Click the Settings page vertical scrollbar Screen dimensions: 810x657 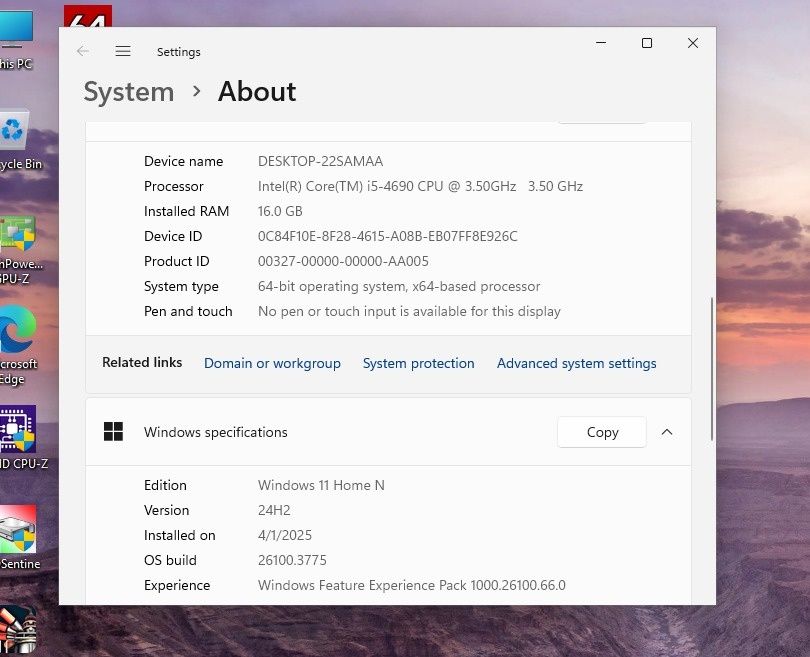[711, 368]
